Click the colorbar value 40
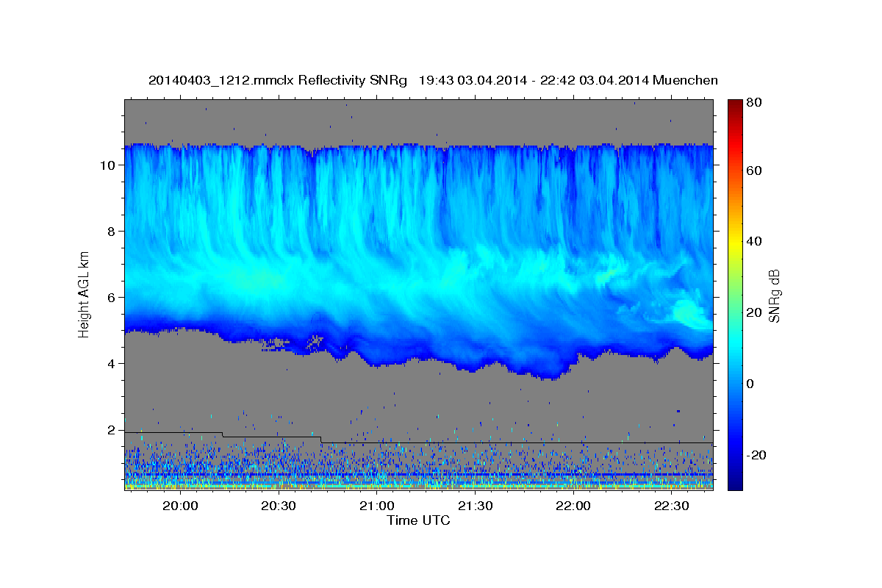 [x=756, y=241]
